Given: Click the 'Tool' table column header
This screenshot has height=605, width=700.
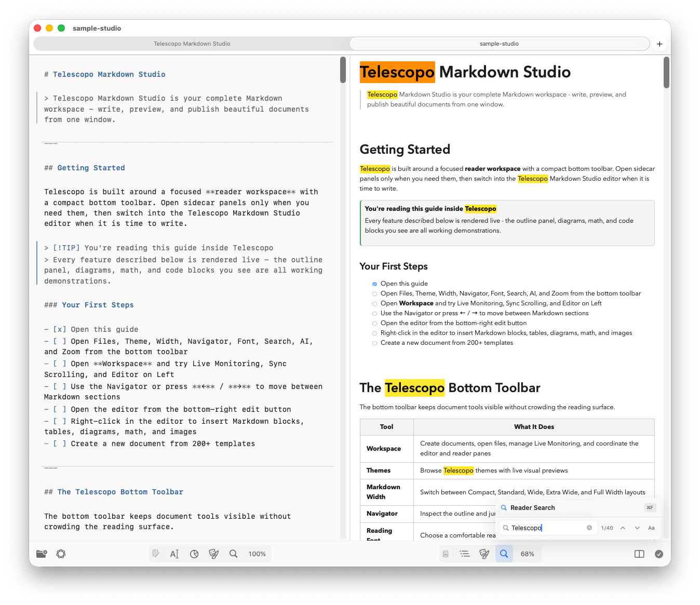Looking at the screenshot, I should point(386,427).
